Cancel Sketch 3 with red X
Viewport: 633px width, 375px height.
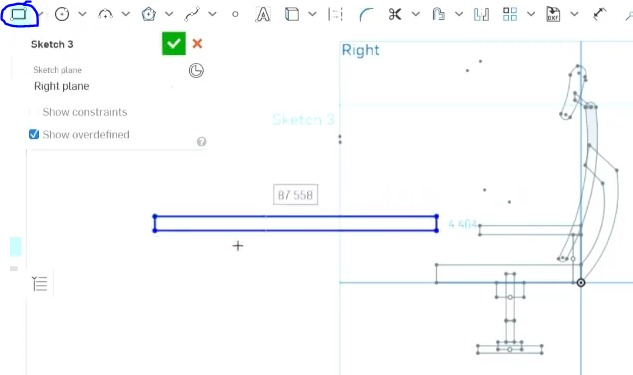tap(197, 44)
